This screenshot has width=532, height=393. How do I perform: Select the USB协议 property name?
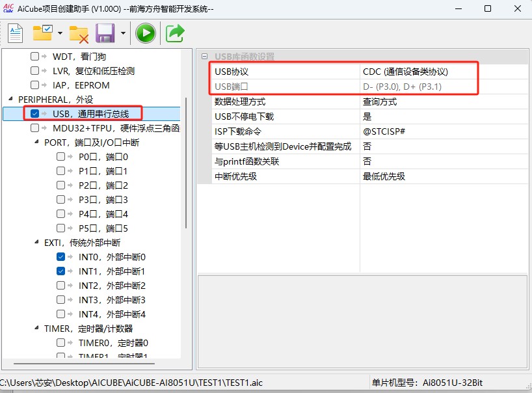(x=232, y=72)
